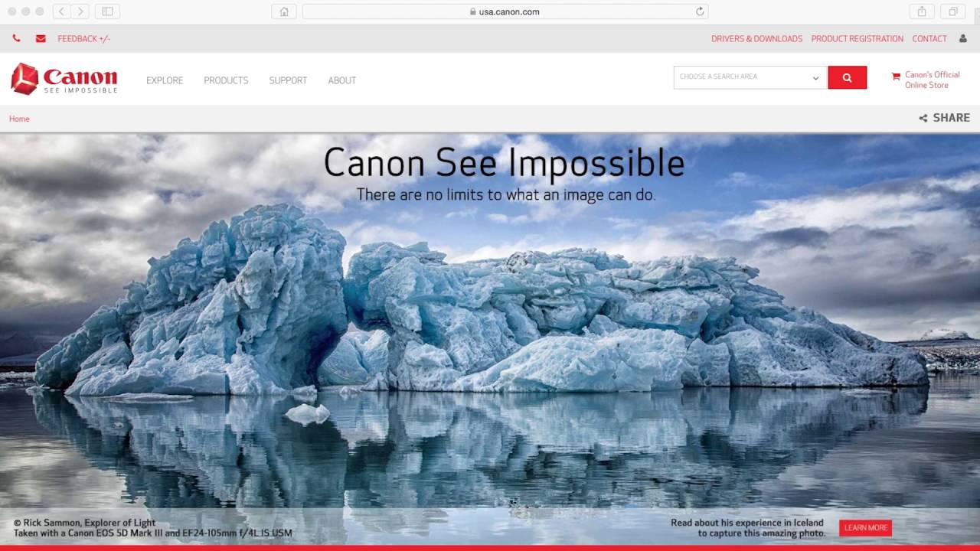Run search with the red magnifier button
980x551 pixels.
[847, 77]
